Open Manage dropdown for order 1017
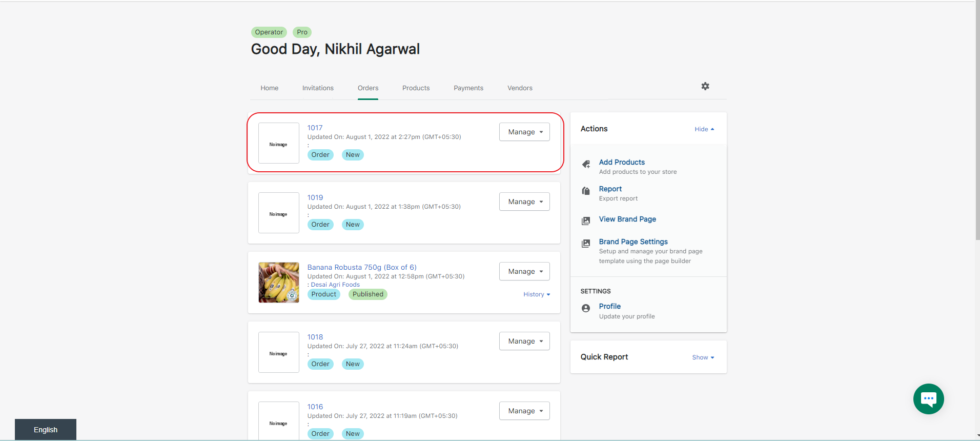This screenshot has height=441, width=980. (x=524, y=132)
